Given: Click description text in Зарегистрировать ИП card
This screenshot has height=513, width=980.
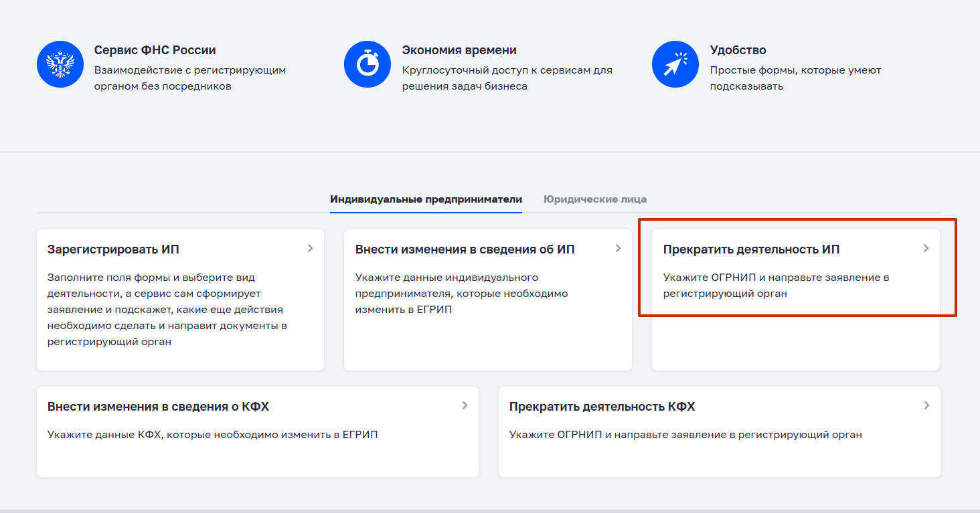Looking at the screenshot, I should tap(167, 309).
